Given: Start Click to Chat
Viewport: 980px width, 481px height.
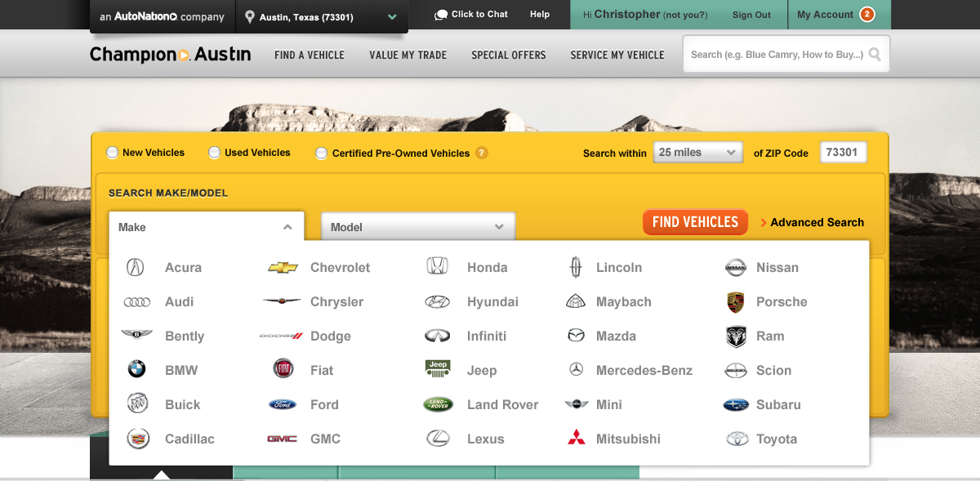Looking at the screenshot, I should (471, 15).
